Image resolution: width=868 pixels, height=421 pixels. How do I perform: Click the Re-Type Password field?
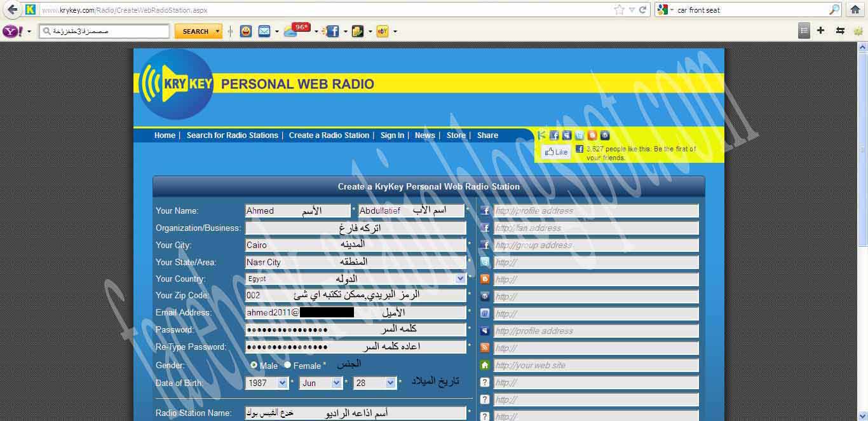[356, 347]
